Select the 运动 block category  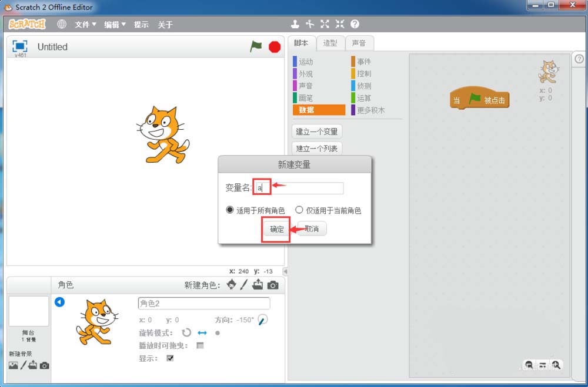point(319,62)
